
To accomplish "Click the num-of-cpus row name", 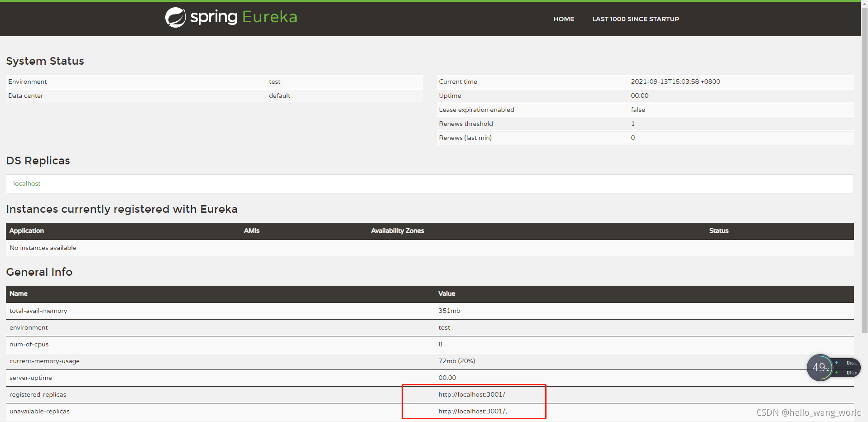I will coord(29,344).
